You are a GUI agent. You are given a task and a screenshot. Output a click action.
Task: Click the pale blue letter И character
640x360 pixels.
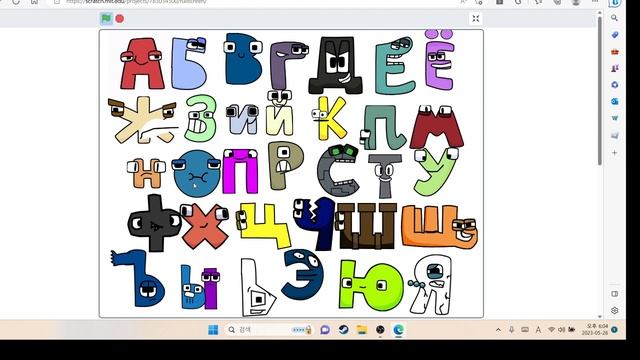242,120
